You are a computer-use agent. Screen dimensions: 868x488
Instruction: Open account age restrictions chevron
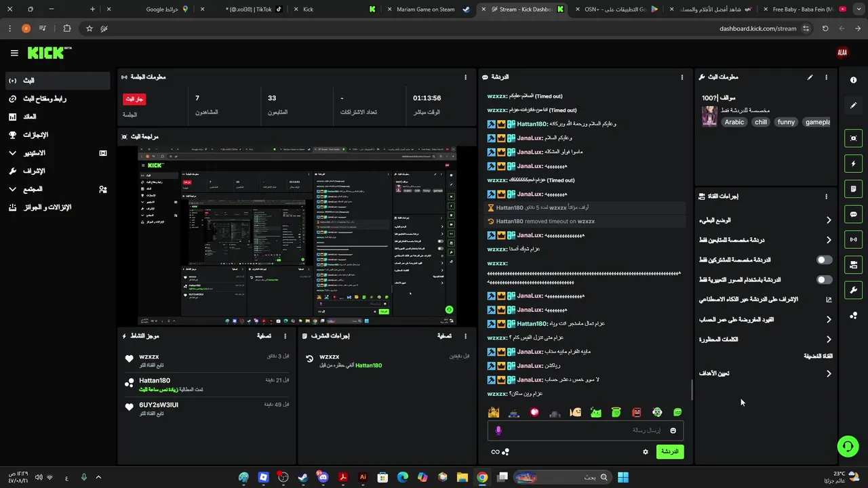pyautogui.click(x=829, y=319)
